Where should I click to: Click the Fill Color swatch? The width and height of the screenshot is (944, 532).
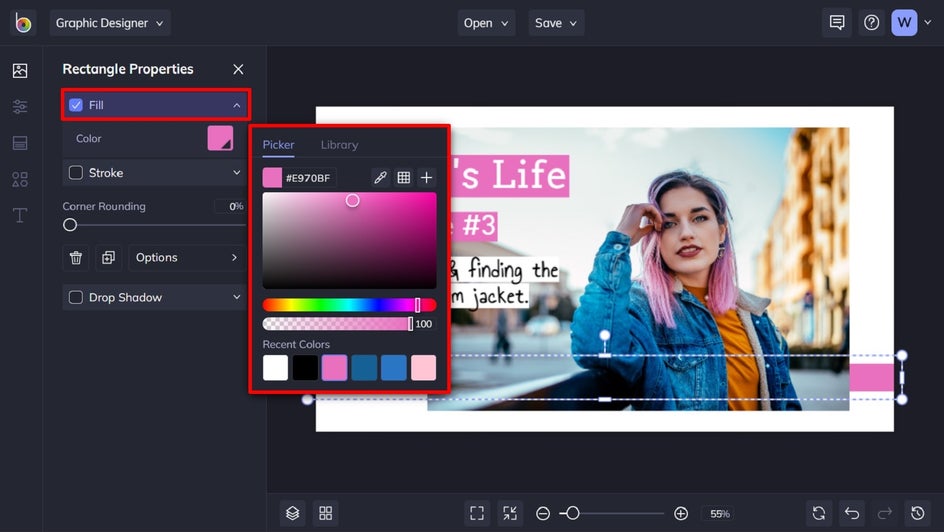[220, 138]
